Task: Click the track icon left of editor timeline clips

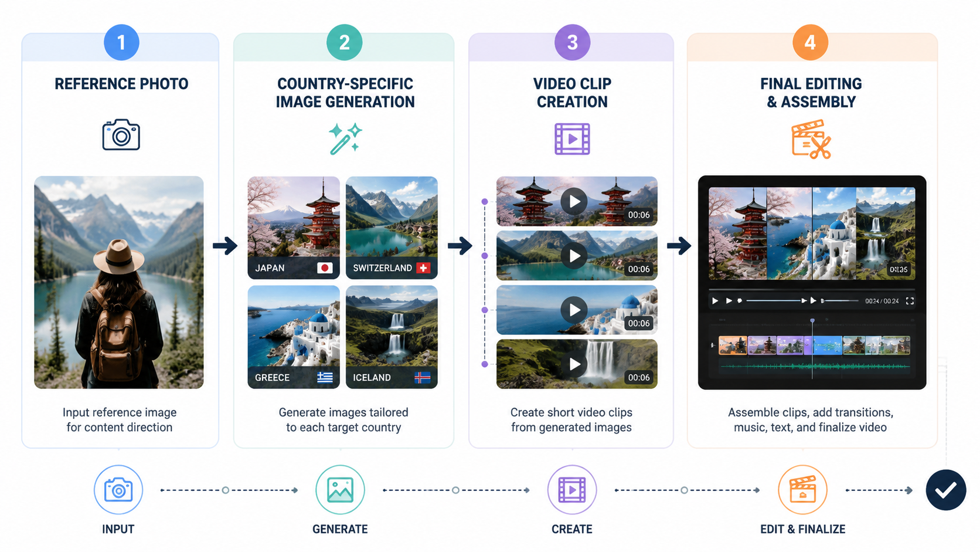Action: (713, 346)
